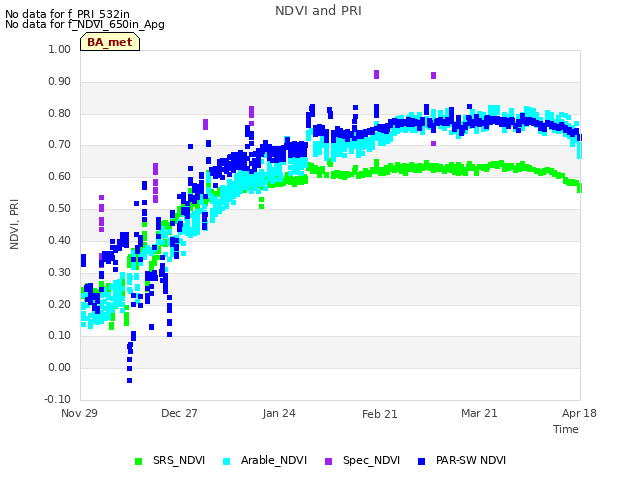Viewport: 640px width, 480px height.
Task: Select the Spec_NDVI legend label
Action: (x=371, y=460)
